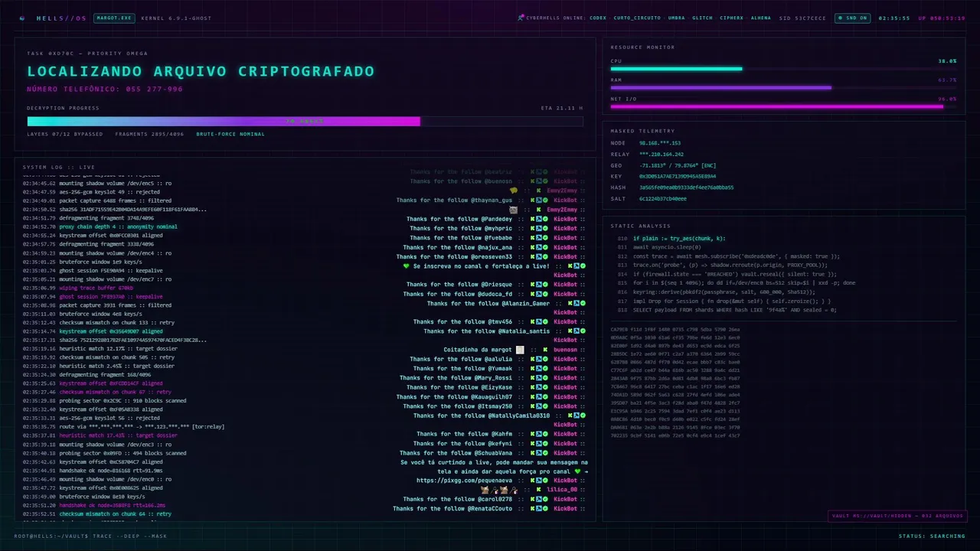Image resolution: width=980 pixels, height=551 pixels.
Task: Click the username lilica_00 in chat
Action: point(562,490)
